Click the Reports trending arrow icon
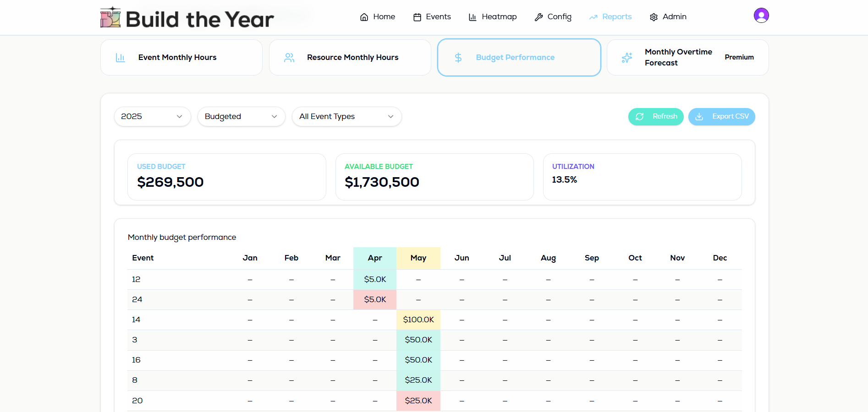The image size is (868, 412). click(x=593, y=17)
